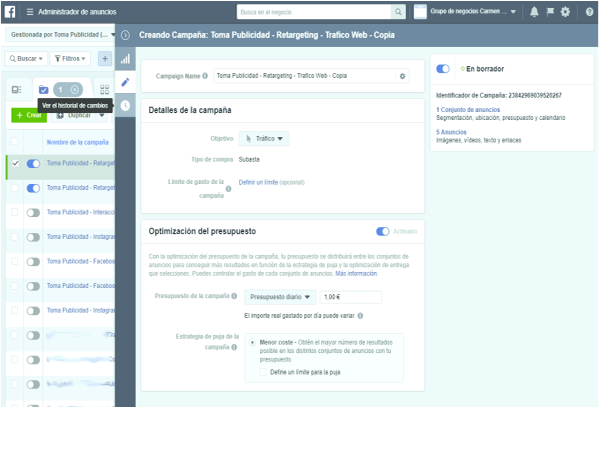Click the help question mark icon
Screen dimensions: 600x456
point(587,11)
